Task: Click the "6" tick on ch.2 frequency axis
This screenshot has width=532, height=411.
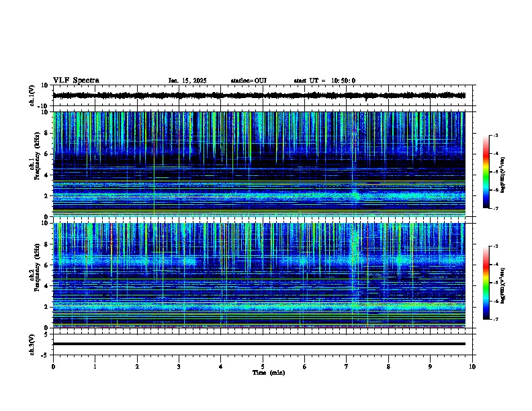Action: point(46,265)
